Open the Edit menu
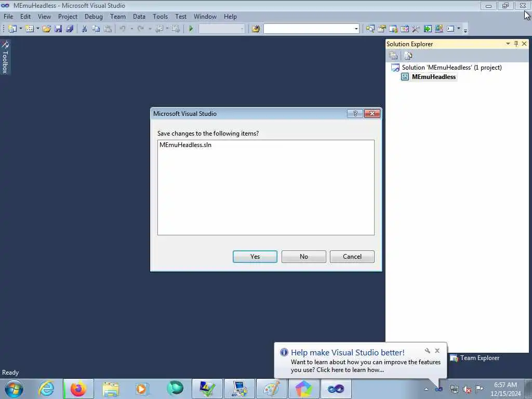The width and height of the screenshot is (532, 399). click(25, 16)
